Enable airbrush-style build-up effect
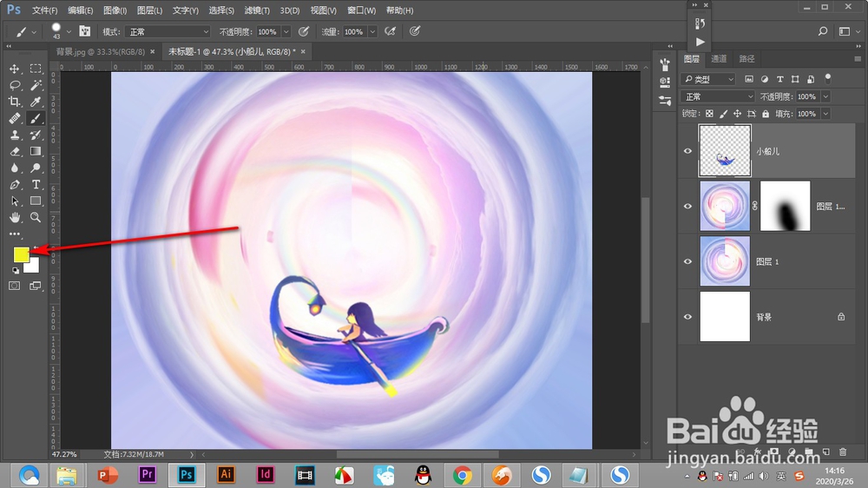The width and height of the screenshot is (868, 488). tap(391, 31)
